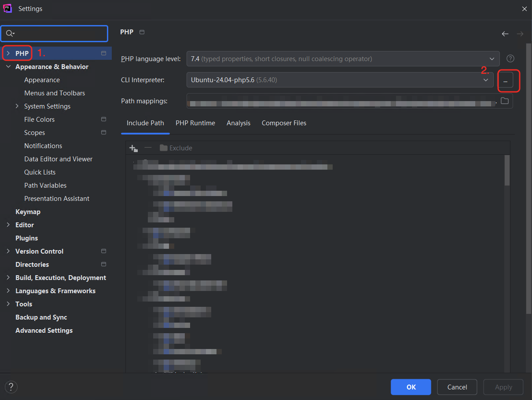
Task: Click the OK button
Action: click(411, 387)
